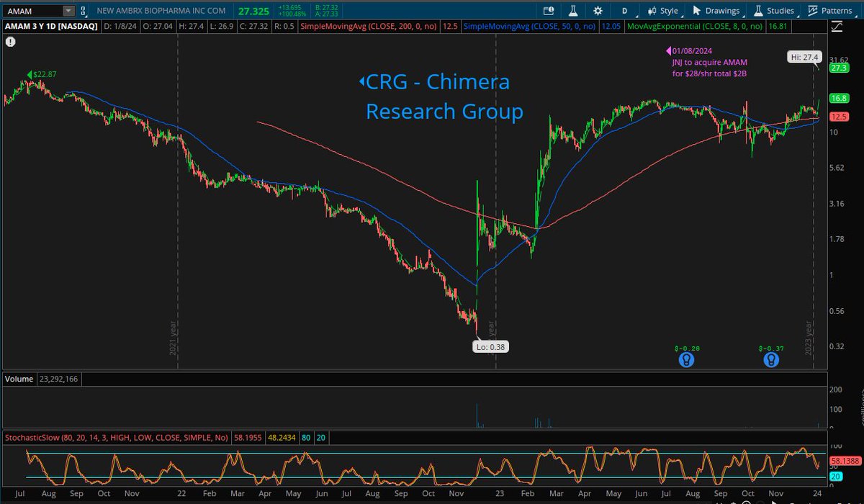
Task: Click the D: 1/8/24 date readout
Action: click(x=119, y=27)
